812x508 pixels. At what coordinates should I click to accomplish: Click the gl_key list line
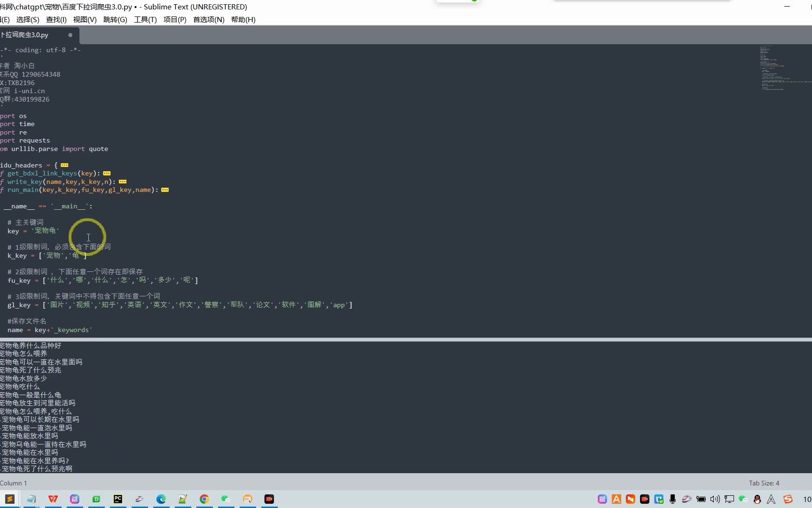click(x=180, y=305)
